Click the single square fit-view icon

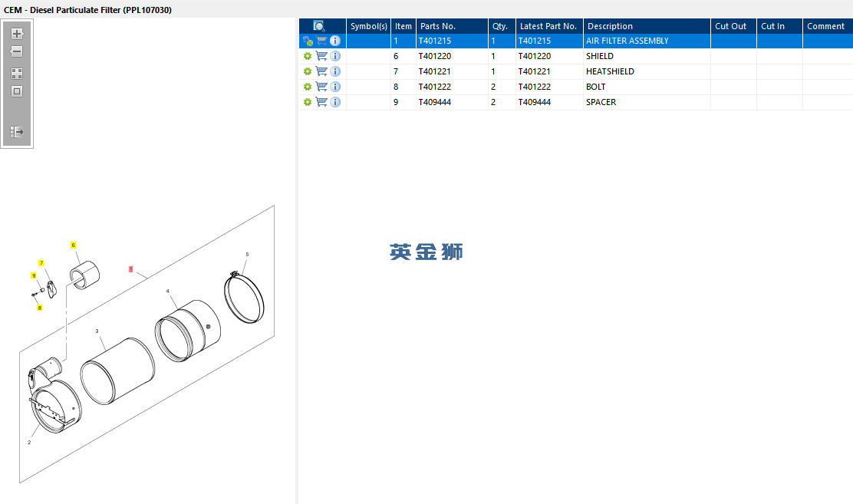(x=17, y=91)
